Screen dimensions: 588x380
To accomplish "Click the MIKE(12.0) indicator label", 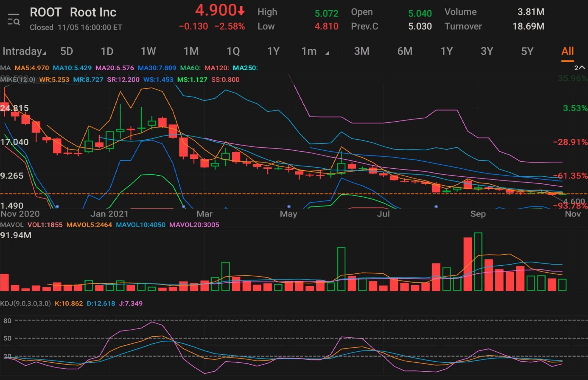I will pos(18,79).
